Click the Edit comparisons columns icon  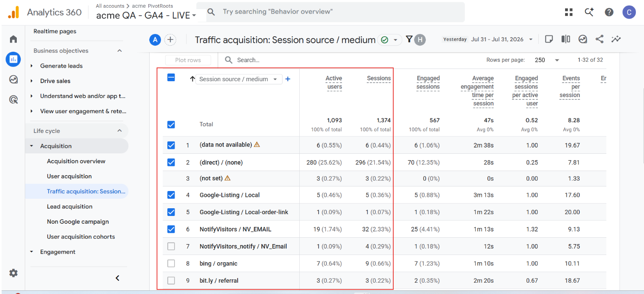click(x=566, y=39)
